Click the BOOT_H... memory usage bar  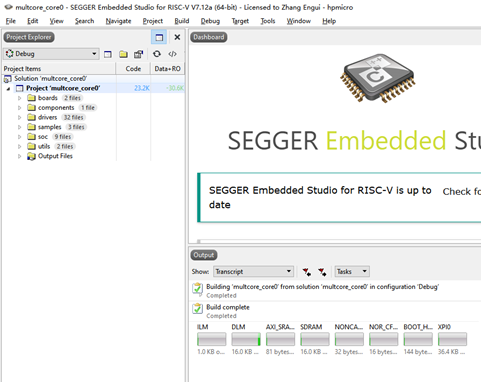click(418, 339)
